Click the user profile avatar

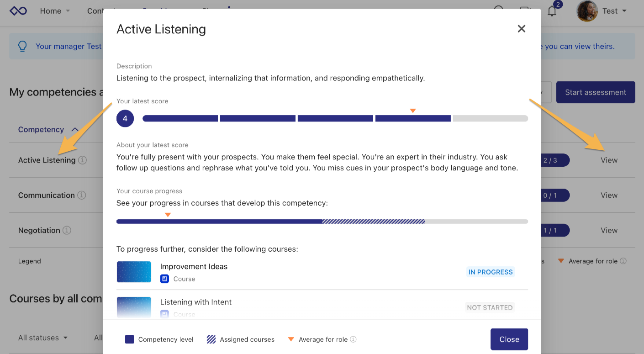point(587,11)
